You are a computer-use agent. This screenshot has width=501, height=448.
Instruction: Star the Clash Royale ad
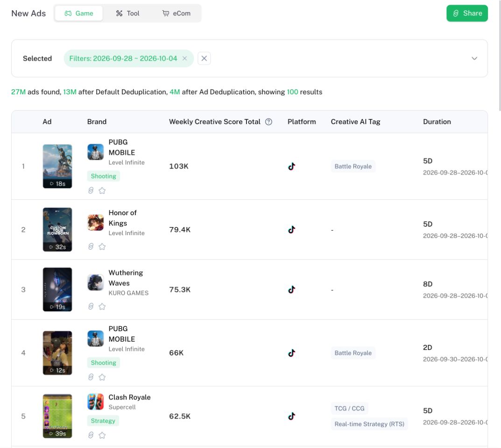point(102,435)
